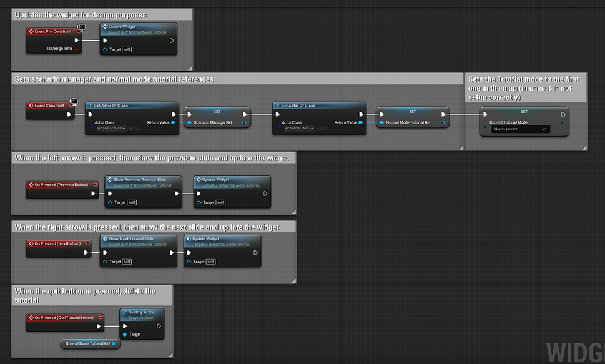The width and height of the screenshot is (605, 364).
Task: Click the exec output pin of Update Widget in left arrow comment
Action: point(265,194)
